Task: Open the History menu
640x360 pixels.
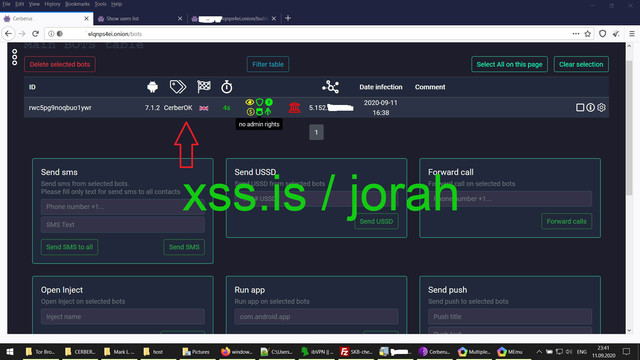Action: click(x=52, y=4)
